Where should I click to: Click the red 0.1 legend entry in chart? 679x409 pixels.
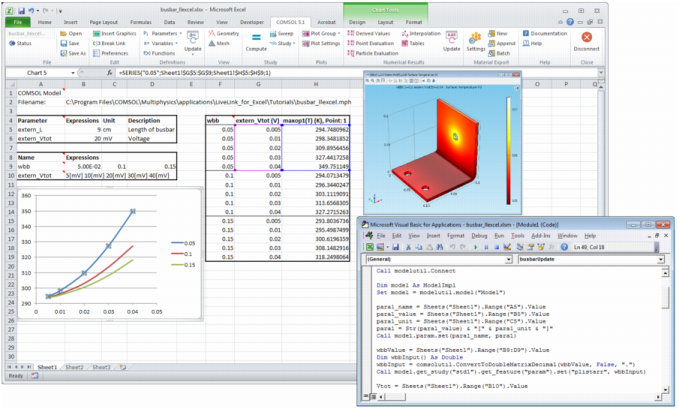(x=182, y=254)
